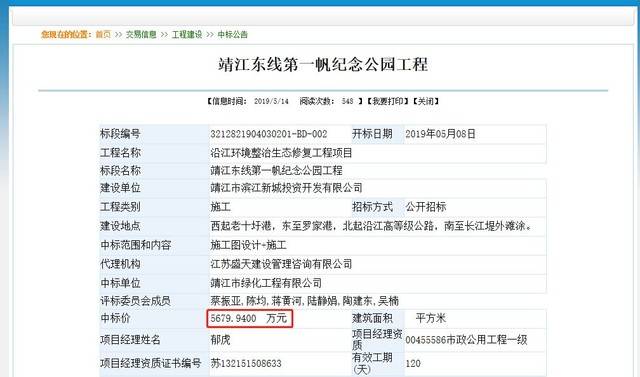Select the committee members list starting with 蔡振亚
The image size is (640, 377).
304,301
